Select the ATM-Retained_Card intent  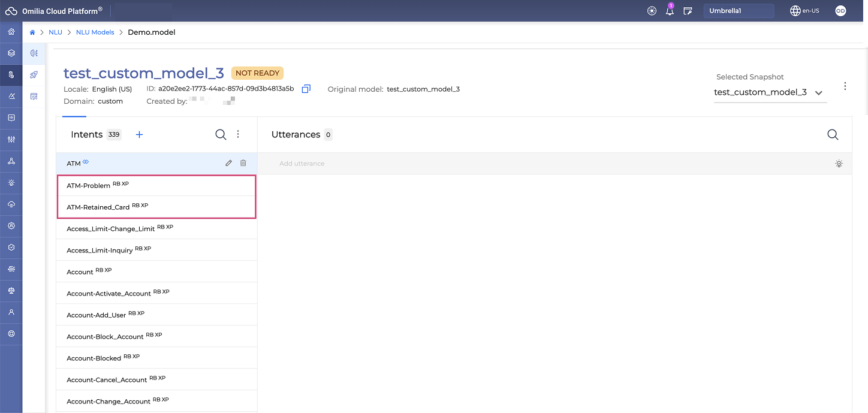98,207
